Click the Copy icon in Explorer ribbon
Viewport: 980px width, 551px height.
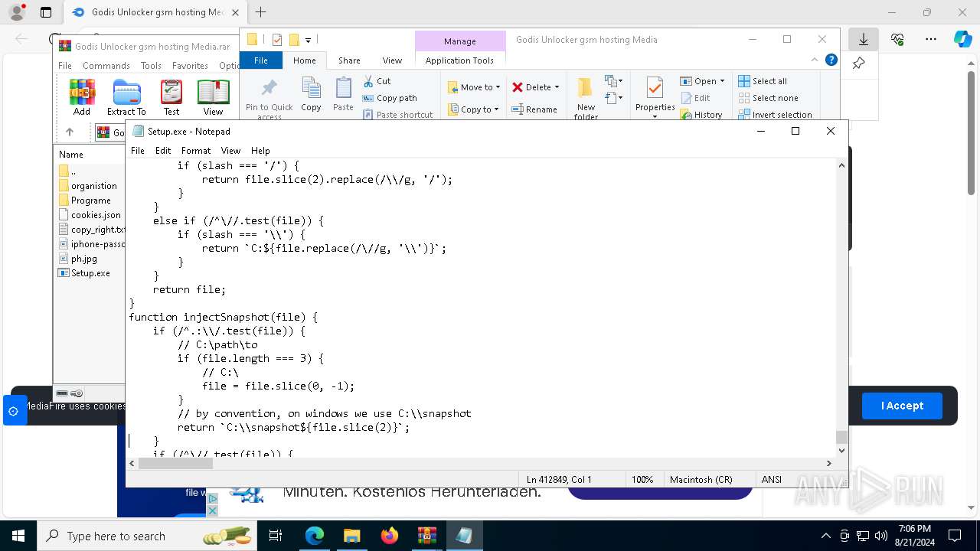coord(311,95)
